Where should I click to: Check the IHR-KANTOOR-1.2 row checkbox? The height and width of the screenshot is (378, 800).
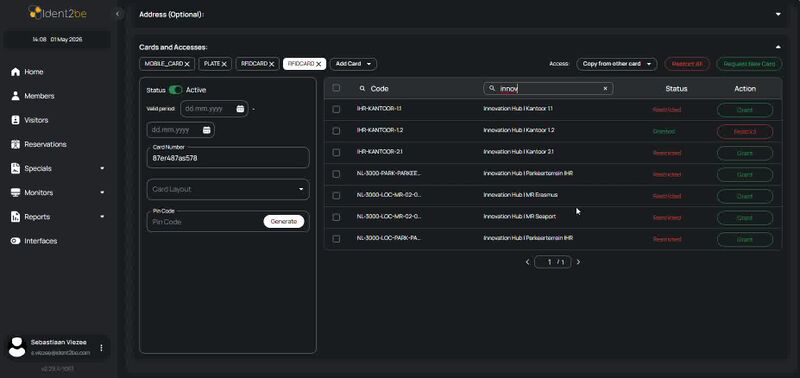coord(336,131)
